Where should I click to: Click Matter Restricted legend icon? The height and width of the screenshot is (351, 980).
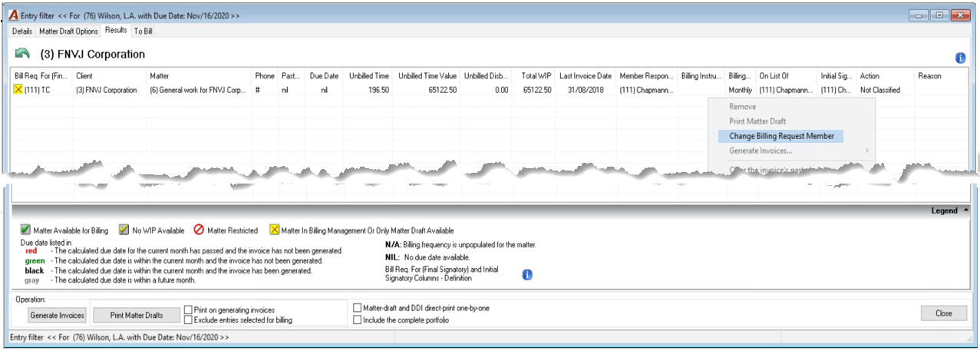pos(198,230)
